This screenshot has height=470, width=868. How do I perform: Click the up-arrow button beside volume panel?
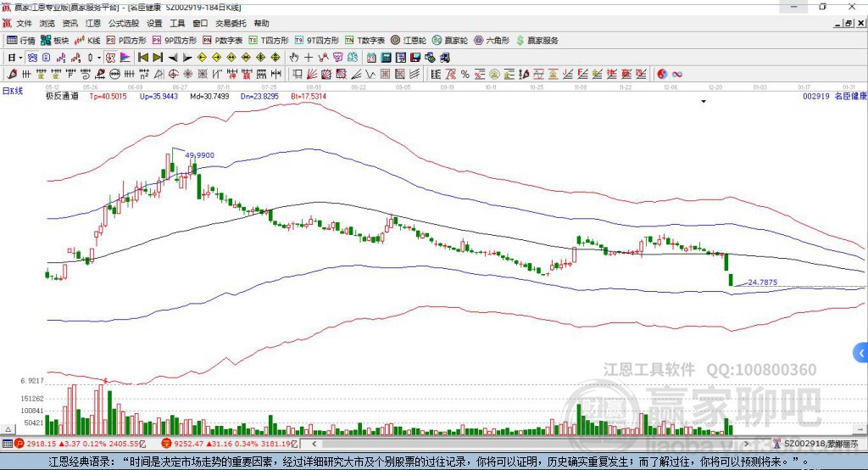(8, 429)
